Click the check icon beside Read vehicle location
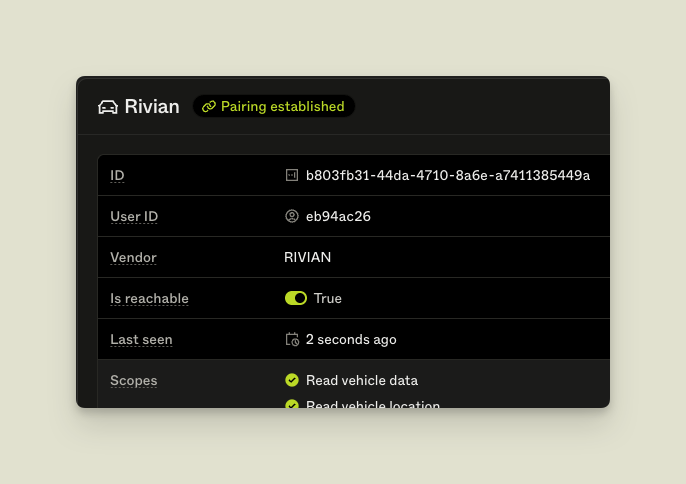 click(292, 404)
